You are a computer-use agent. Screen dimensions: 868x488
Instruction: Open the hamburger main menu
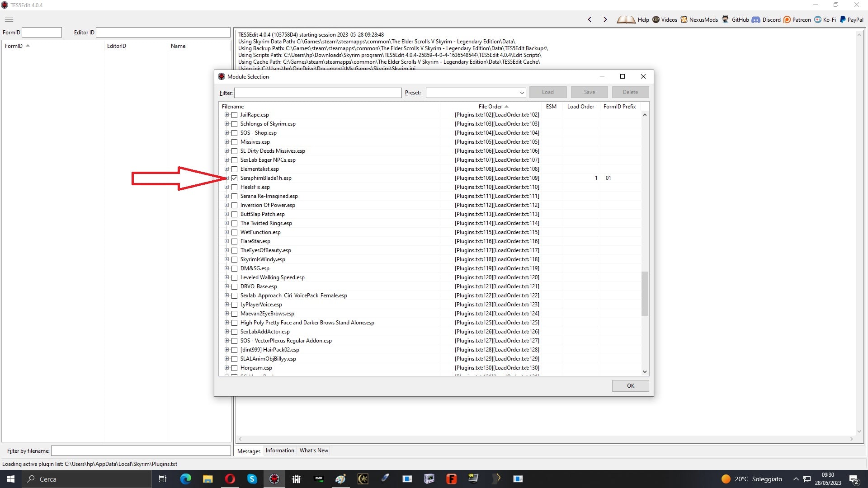(9, 19)
